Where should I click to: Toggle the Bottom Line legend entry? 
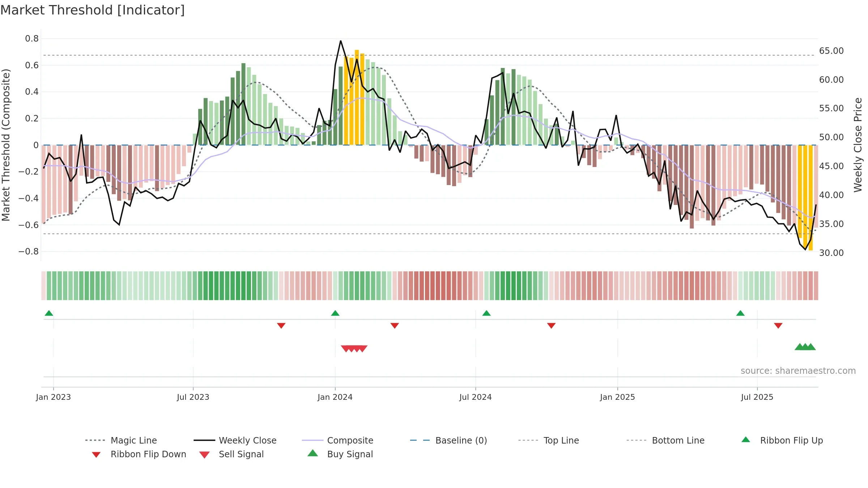coord(665,440)
